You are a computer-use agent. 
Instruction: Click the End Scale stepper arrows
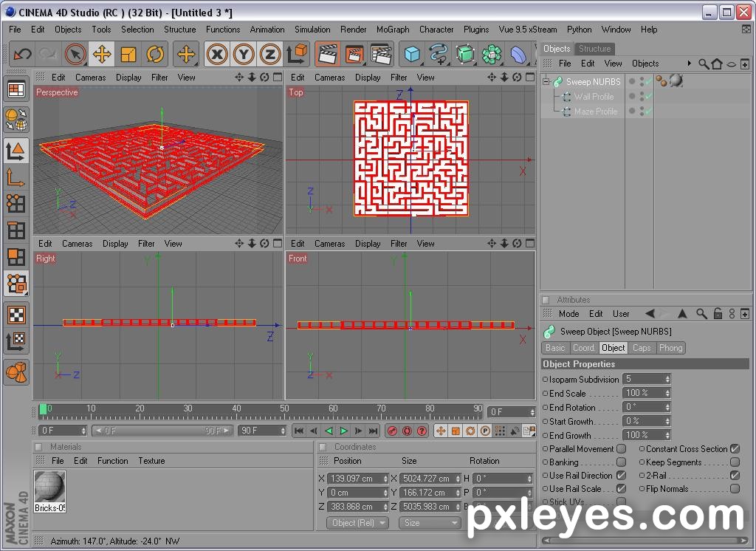tap(667, 393)
